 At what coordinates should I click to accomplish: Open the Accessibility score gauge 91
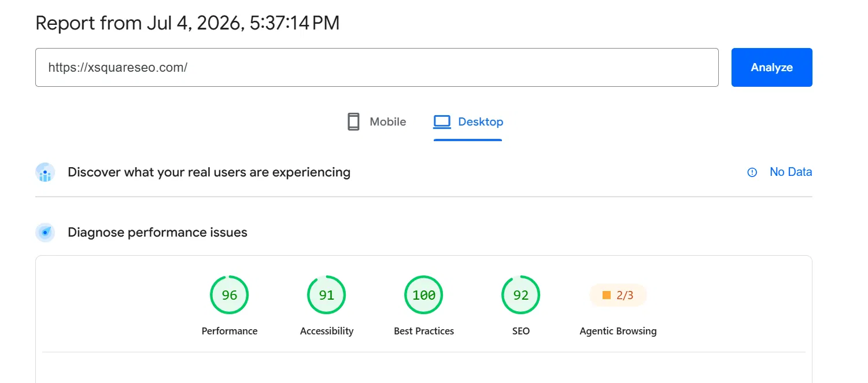coord(327,295)
